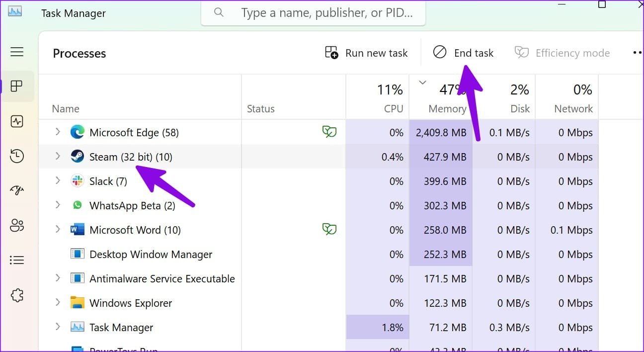Expand the Slack process group
The width and height of the screenshot is (644, 352).
[x=58, y=180]
